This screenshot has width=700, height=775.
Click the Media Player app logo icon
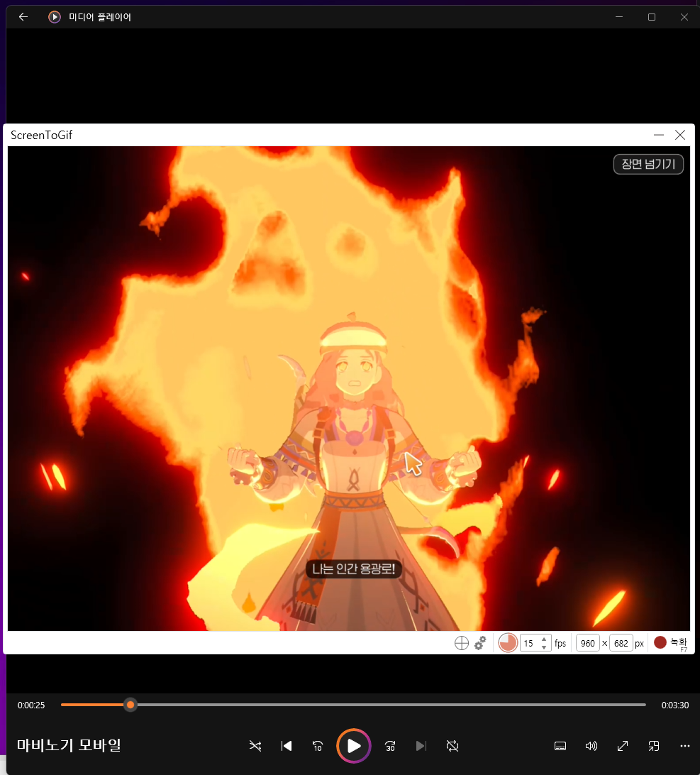55,17
